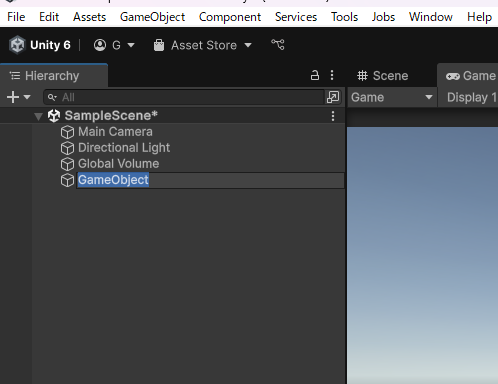Open the SampleScene three-dot options menu
This screenshot has height=384, width=498.
[x=333, y=116]
